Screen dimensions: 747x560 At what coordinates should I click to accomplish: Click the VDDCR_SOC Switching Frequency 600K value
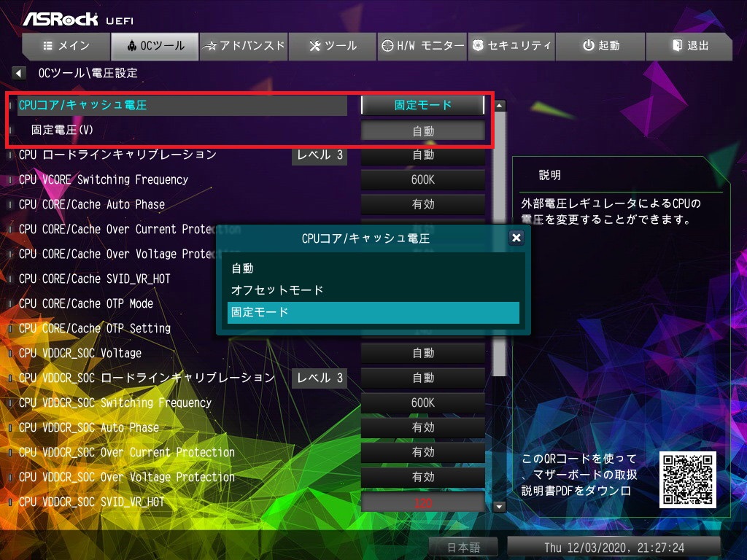point(422,402)
